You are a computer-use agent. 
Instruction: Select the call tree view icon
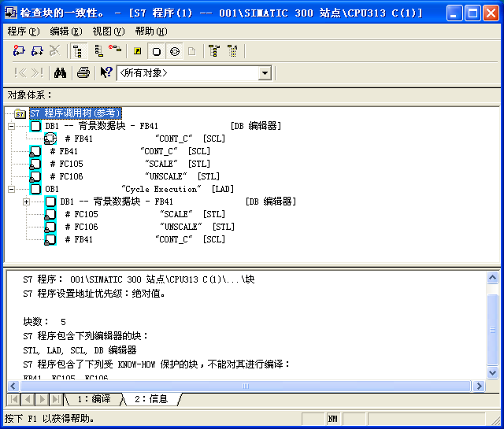(78, 51)
